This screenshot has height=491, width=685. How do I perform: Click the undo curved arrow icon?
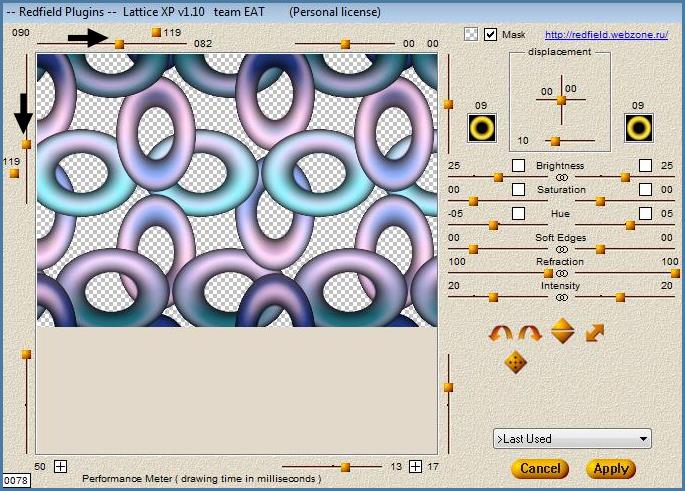click(499, 333)
